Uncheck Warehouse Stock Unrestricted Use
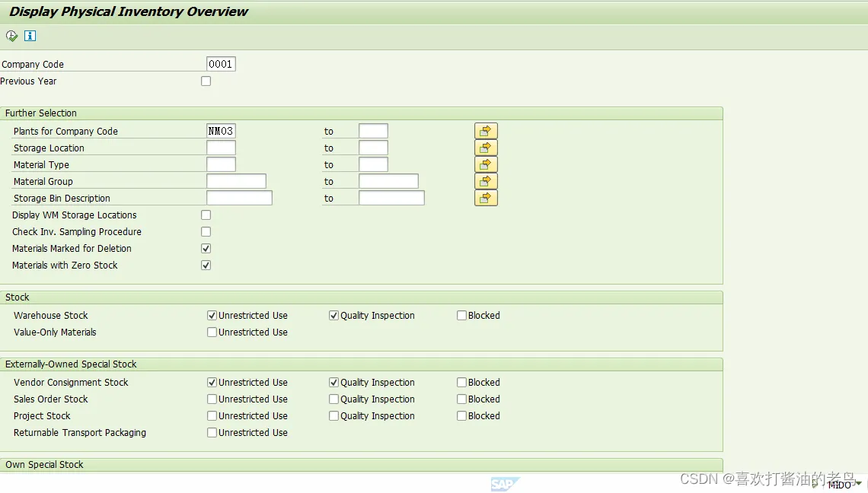 pos(212,316)
